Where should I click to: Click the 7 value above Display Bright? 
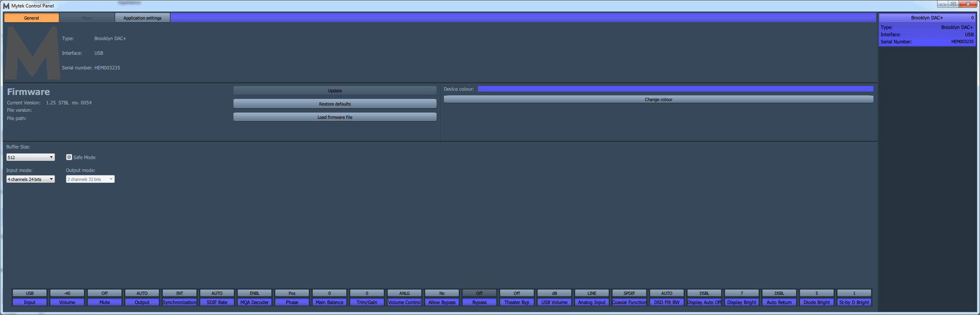[742, 293]
